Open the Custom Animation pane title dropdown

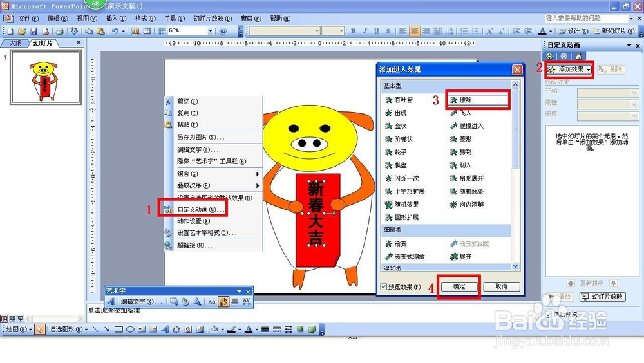pos(629,46)
